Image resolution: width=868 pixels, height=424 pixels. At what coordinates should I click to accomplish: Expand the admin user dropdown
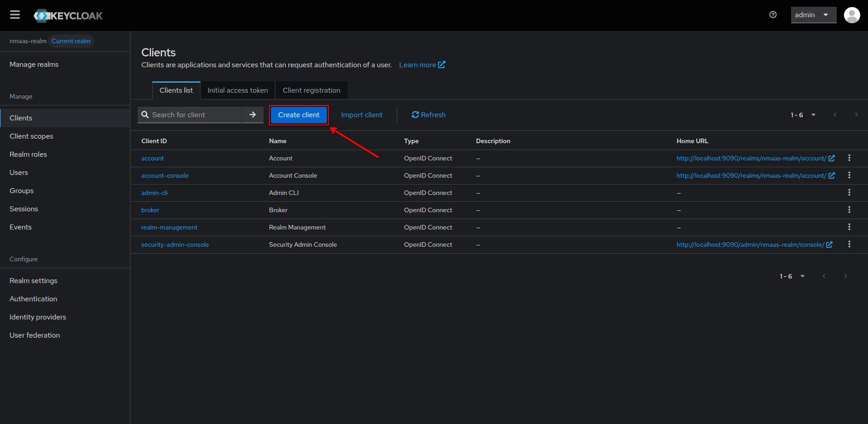(x=813, y=15)
